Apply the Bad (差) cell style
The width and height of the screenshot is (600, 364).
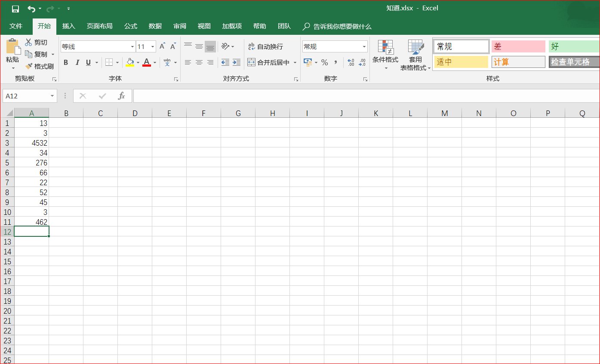[x=518, y=46]
